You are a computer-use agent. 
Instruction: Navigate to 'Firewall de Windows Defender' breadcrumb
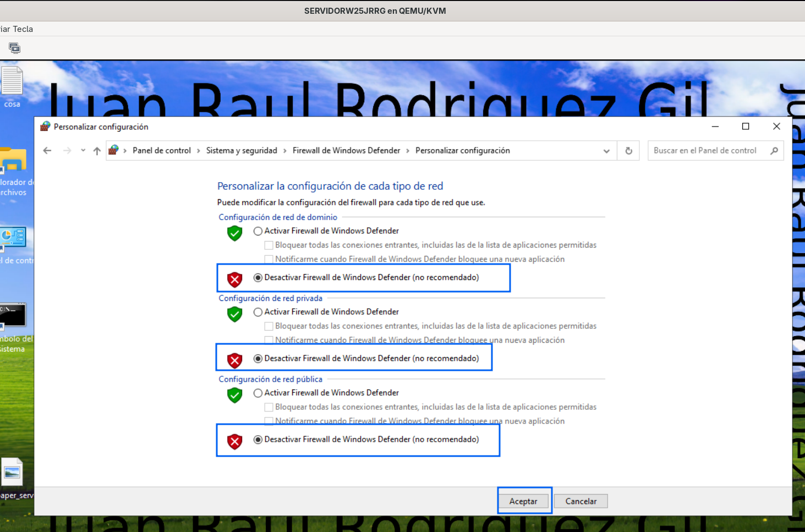347,151
